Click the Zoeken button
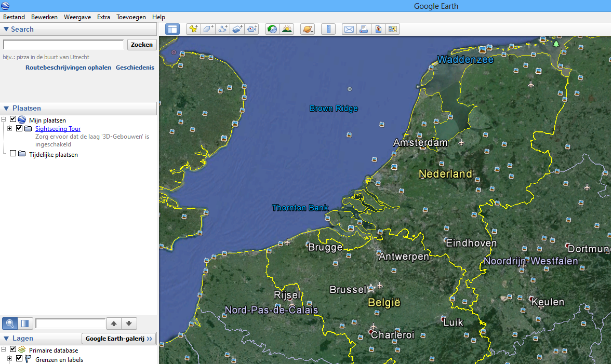 click(x=142, y=45)
